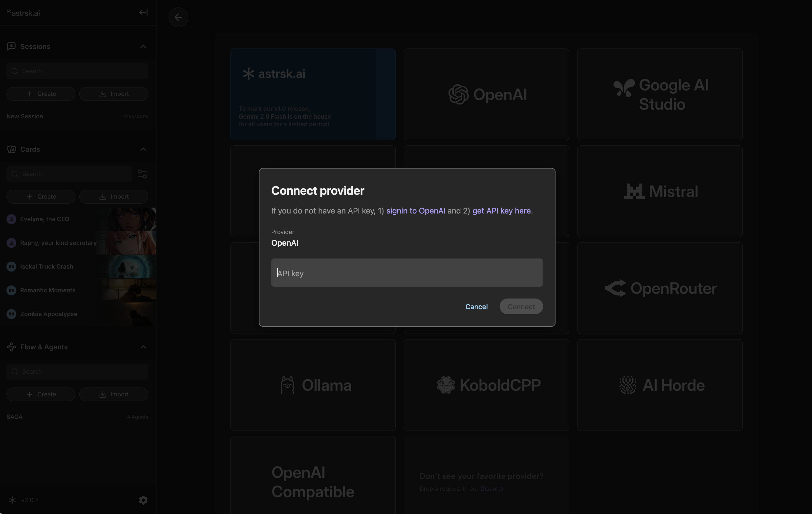Focus the API key input field
The width and height of the screenshot is (812, 514).
(407, 273)
